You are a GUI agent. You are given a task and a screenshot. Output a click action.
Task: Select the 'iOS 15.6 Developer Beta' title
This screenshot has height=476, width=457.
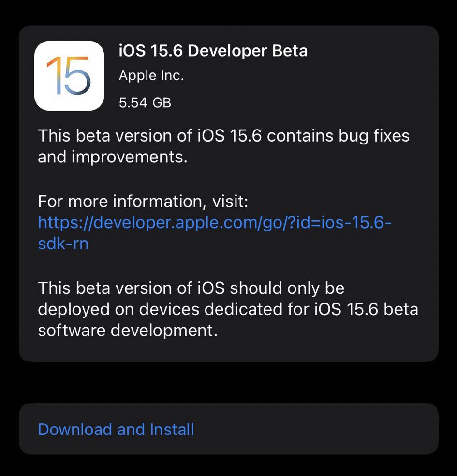click(x=213, y=50)
